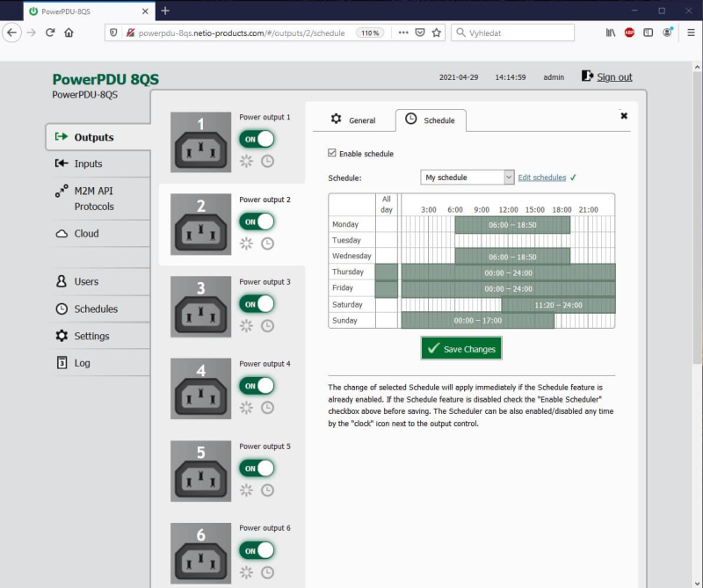Close the output settings panel with X
Screen dimensions: 703x588
tap(624, 115)
